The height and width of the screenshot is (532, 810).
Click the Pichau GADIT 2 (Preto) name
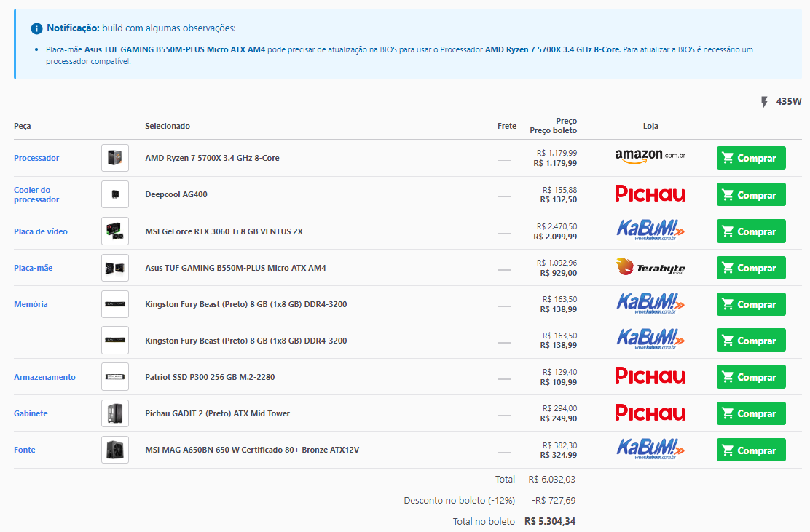218,413
